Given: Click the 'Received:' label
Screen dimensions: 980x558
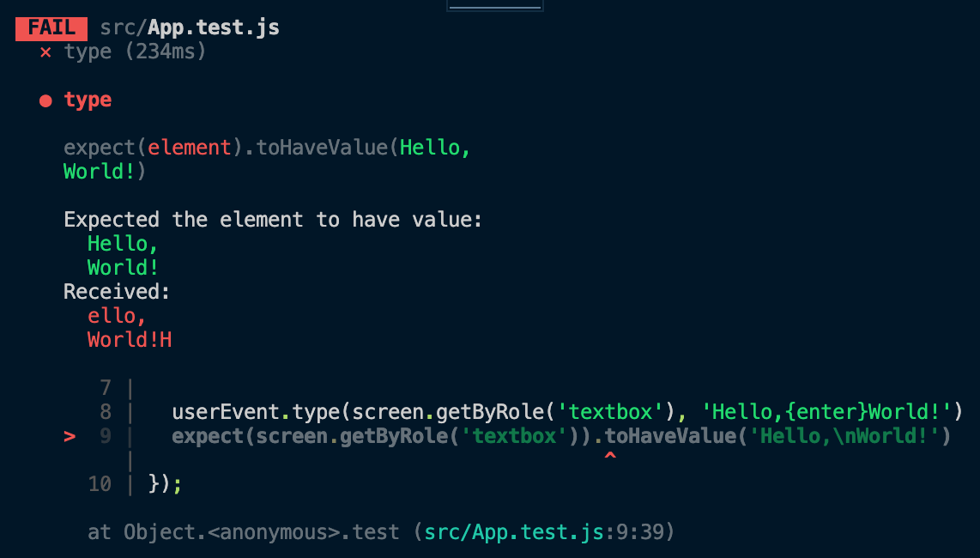Looking at the screenshot, I should pyautogui.click(x=117, y=292).
